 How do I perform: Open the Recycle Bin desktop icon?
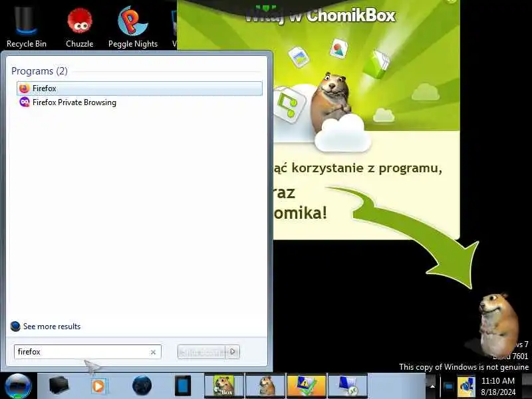(27, 28)
